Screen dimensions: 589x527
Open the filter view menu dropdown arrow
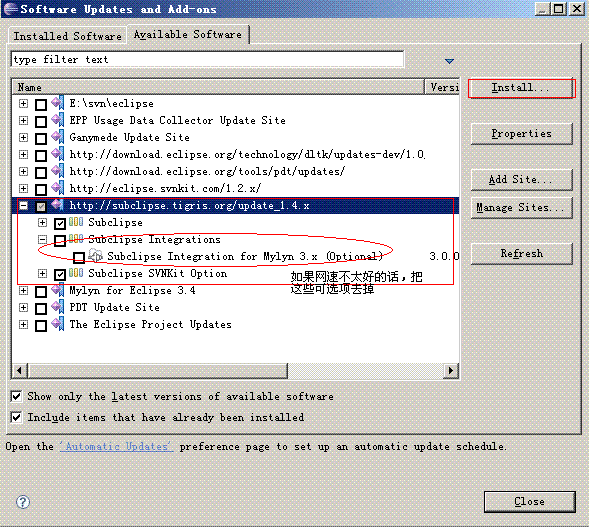449,61
